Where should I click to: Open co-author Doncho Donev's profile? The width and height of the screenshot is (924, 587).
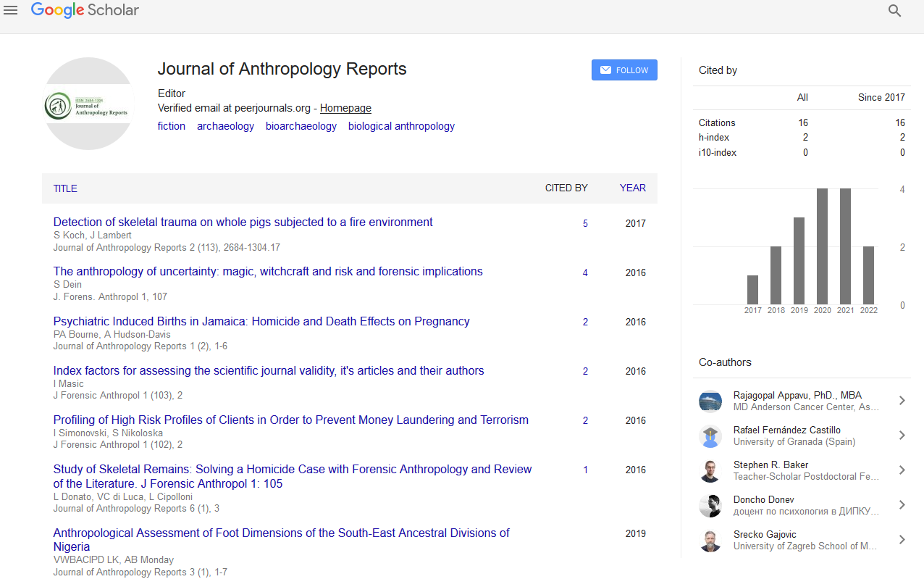(764, 500)
